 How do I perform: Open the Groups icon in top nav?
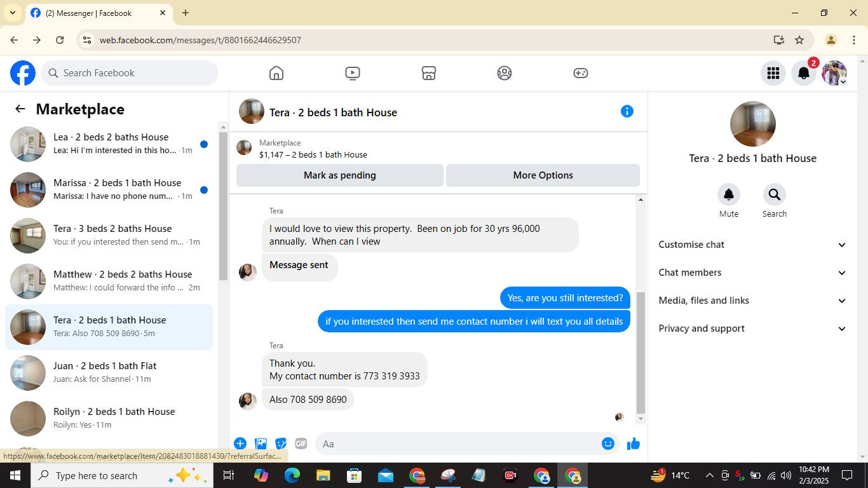point(505,73)
